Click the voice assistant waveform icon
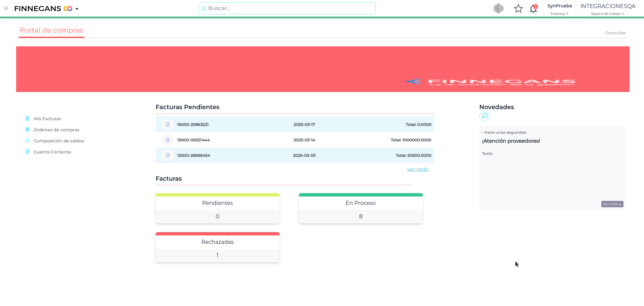The image size is (644, 306). tap(498, 8)
